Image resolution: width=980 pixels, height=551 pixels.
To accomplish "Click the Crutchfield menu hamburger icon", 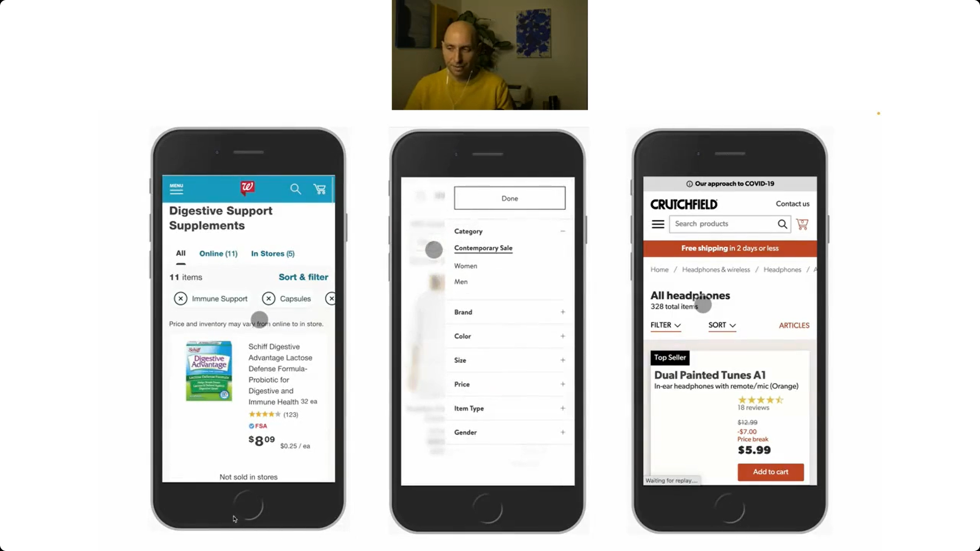I will coord(657,223).
